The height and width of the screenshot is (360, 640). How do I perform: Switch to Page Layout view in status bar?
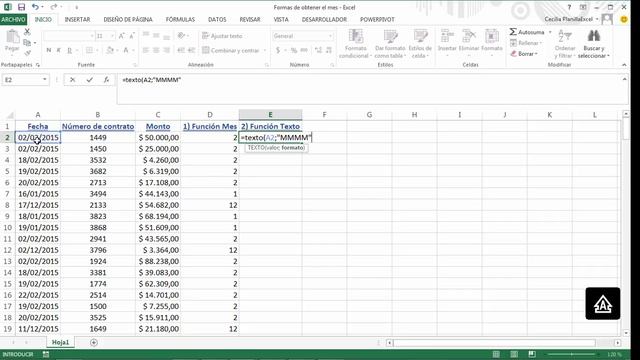(x=514, y=354)
